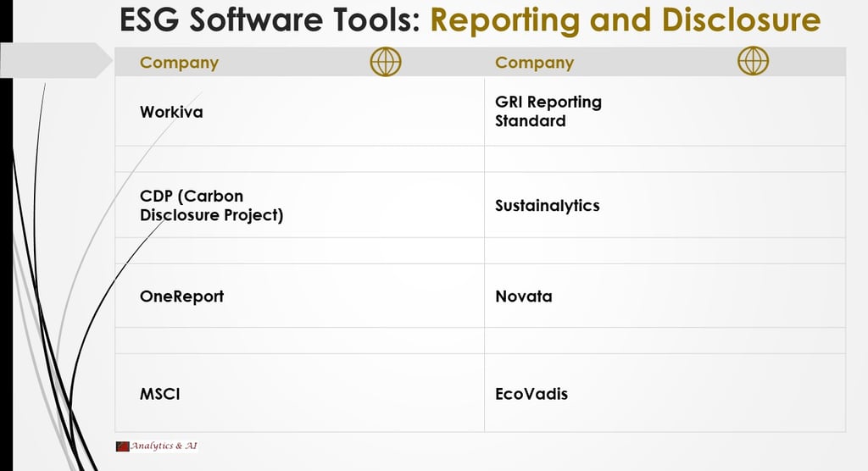The image size is (868, 471).
Task: Select the Workiva table cell
Action: click(x=299, y=111)
